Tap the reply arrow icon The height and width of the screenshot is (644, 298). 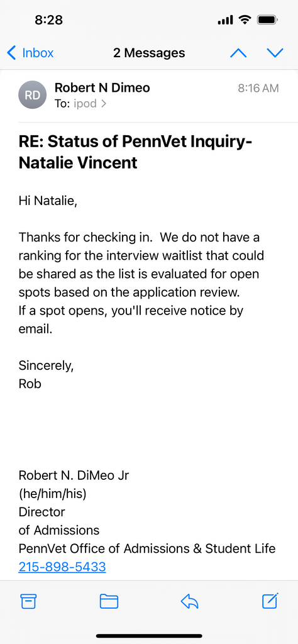pyautogui.click(x=190, y=602)
